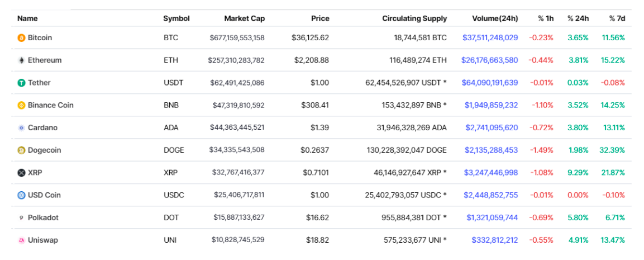Sort by % 7d column header
Screen dimensions: 644x260
tap(617, 18)
